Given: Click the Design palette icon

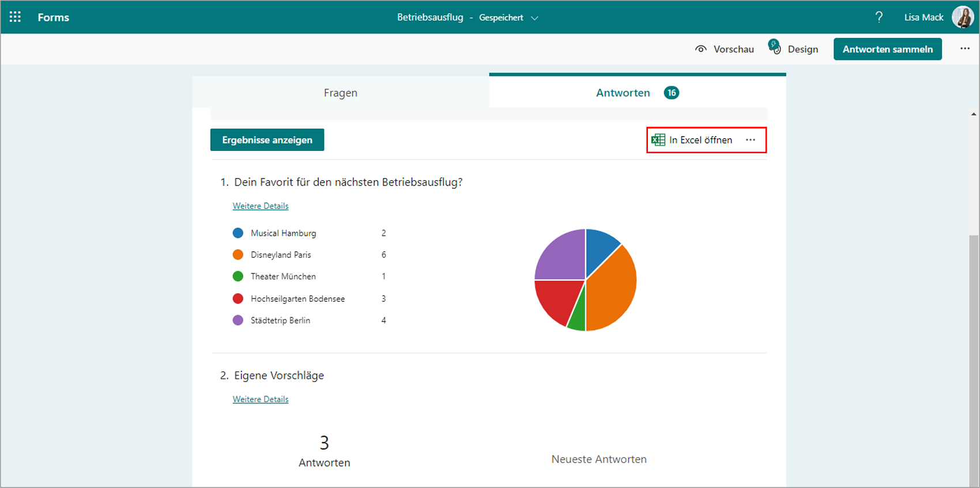Looking at the screenshot, I should point(775,47).
